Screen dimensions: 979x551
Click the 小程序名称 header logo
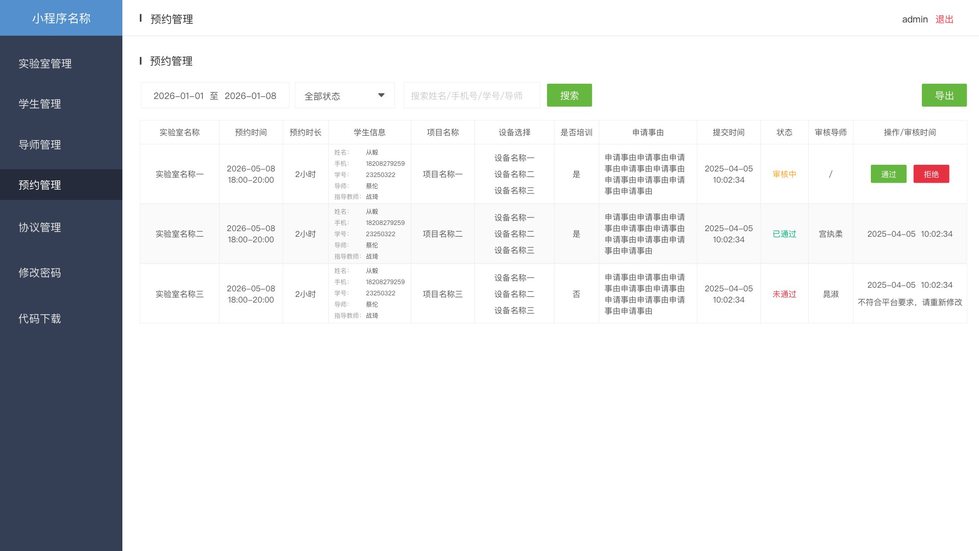tap(61, 18)
